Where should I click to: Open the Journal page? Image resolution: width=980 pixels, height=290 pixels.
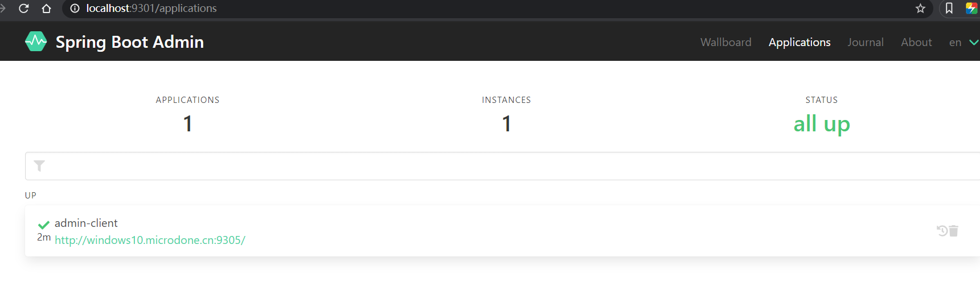(865, 42)
